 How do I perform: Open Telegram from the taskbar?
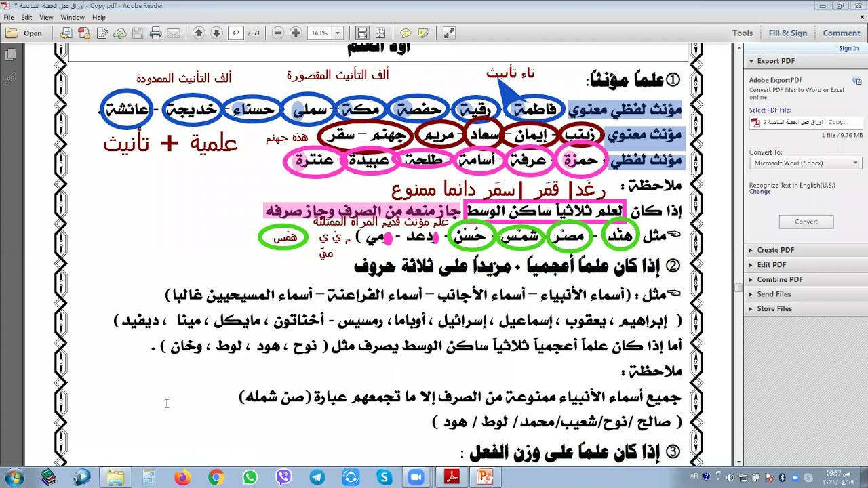(x=317, y=478)
